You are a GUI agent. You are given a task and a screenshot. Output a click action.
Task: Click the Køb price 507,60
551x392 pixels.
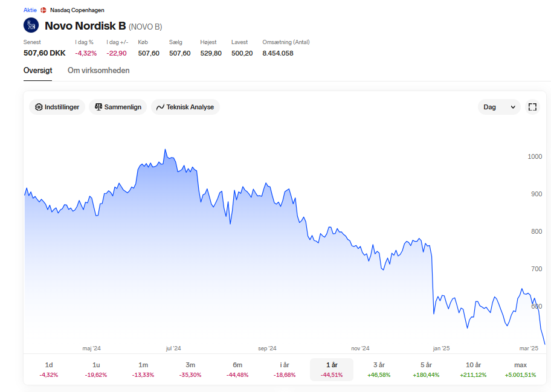pos(149,53)
